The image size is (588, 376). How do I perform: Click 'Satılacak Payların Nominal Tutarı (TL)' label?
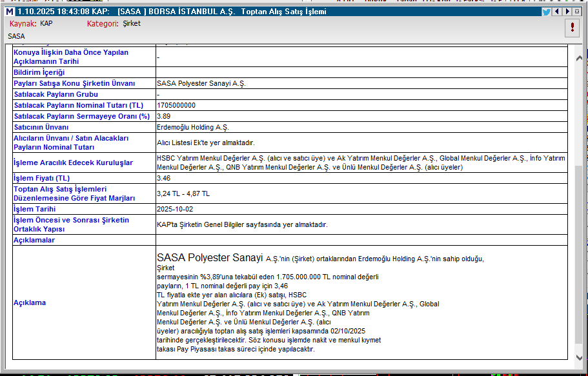pyautogui.click(x=79, y=105)
